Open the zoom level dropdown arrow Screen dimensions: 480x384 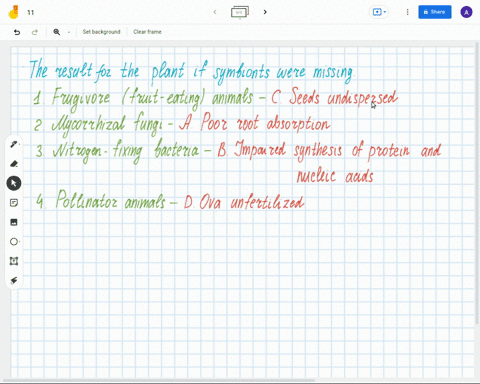coord(69,32)
